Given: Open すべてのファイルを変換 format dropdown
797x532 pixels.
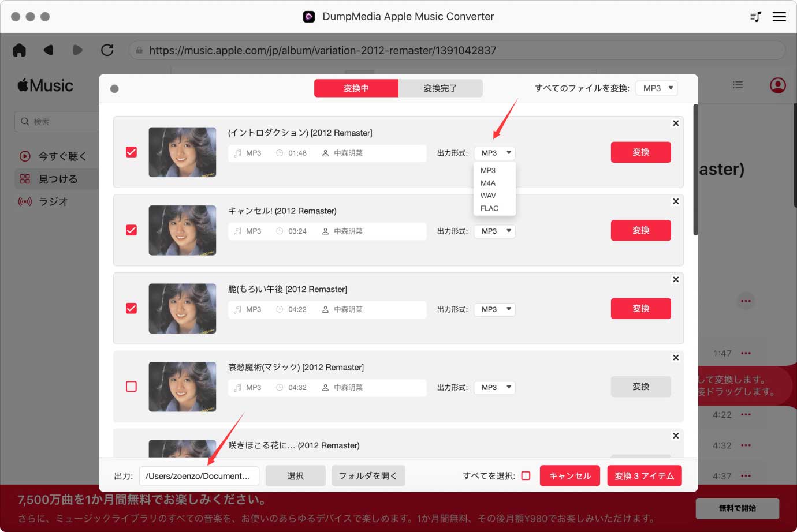Looking at the screenshot, I should click(657, 88).
